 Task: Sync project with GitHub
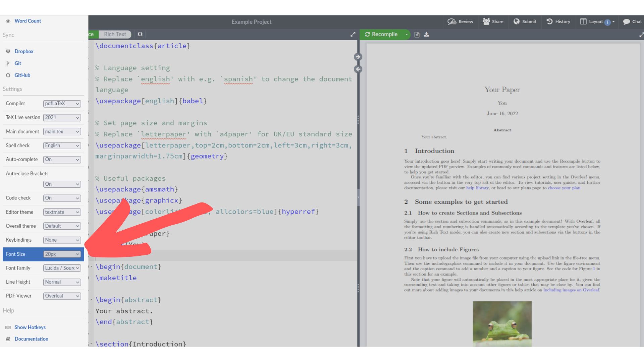(22, 75)
